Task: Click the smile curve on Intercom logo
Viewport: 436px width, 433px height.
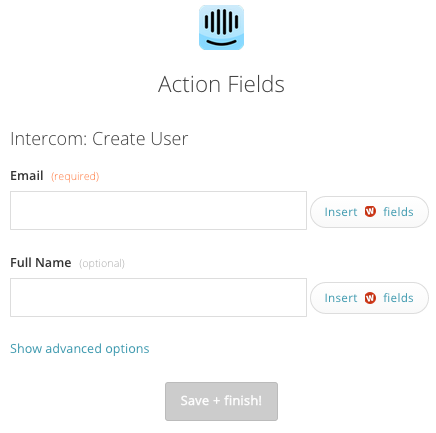Action: pos(221,43)
